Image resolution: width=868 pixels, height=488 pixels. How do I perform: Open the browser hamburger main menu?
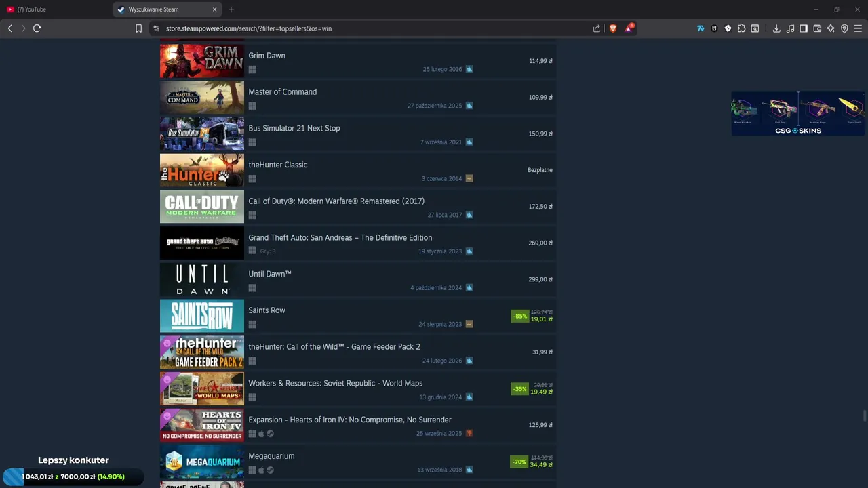click(x=858, y=28)
